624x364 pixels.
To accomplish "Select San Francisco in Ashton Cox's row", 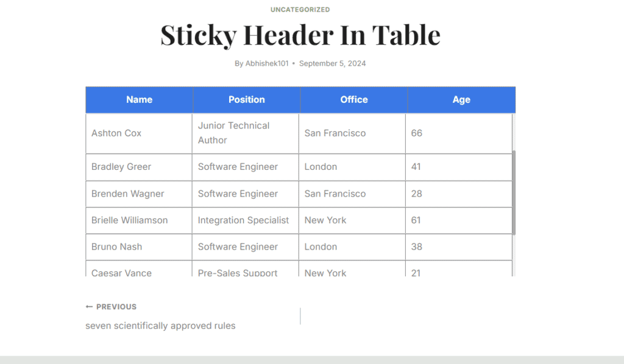I will (x=352, y=133).
